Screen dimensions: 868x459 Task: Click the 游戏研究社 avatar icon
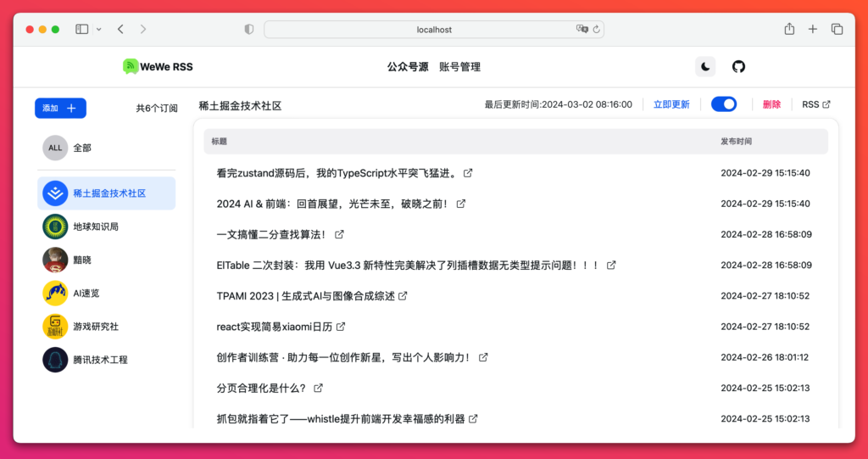click(x=55, y=327)
